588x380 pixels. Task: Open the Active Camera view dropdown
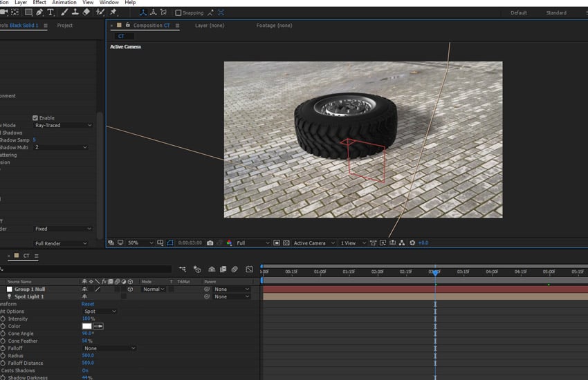[x=313, y=243]
